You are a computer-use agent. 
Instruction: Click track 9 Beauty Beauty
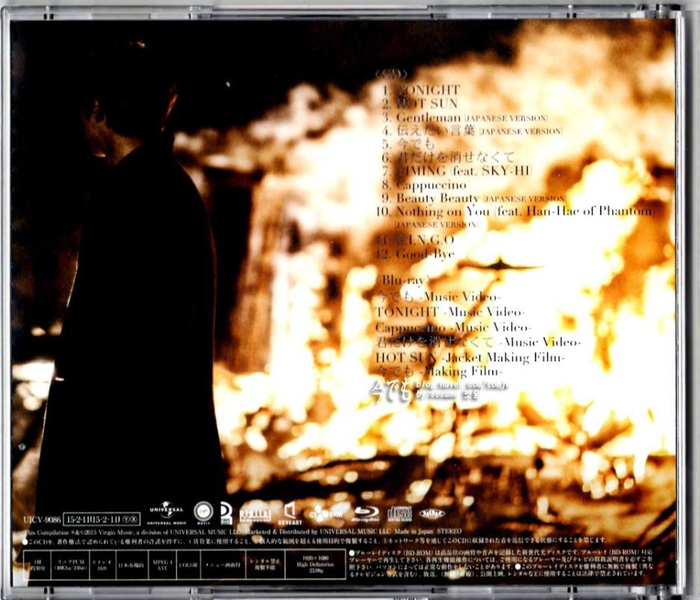[x=473, y=198]
